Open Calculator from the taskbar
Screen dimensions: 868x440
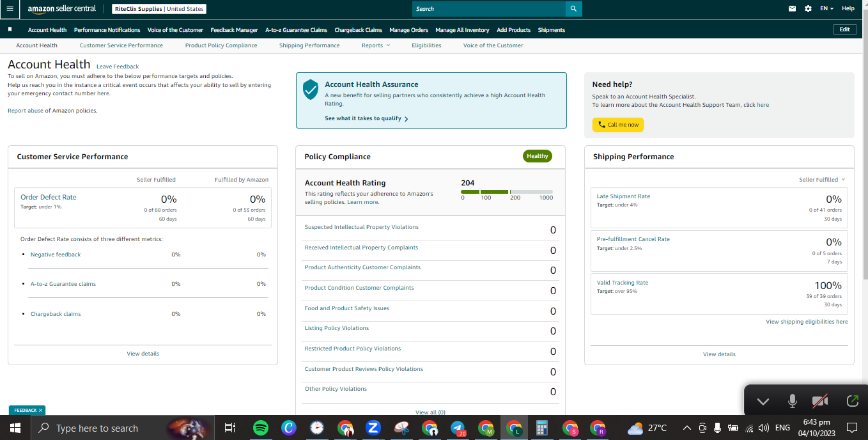point(542,428)
